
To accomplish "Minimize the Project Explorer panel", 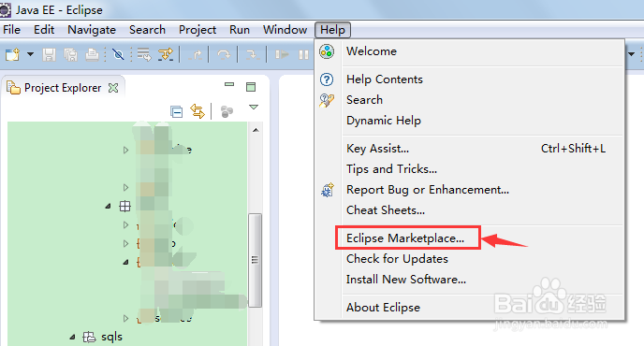I will click(229, 84).
